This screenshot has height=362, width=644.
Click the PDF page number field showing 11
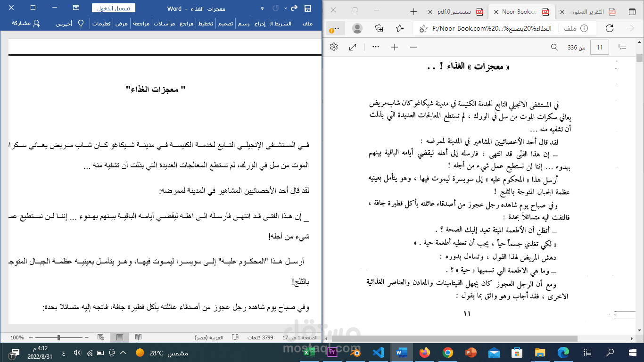(x=600, y=47)
